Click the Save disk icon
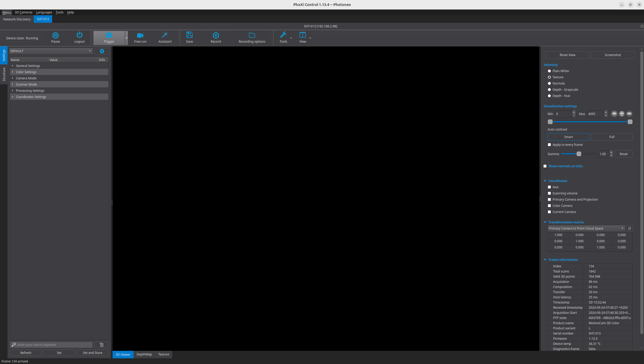This screenshot has width=644, height=364. point(189,35)
